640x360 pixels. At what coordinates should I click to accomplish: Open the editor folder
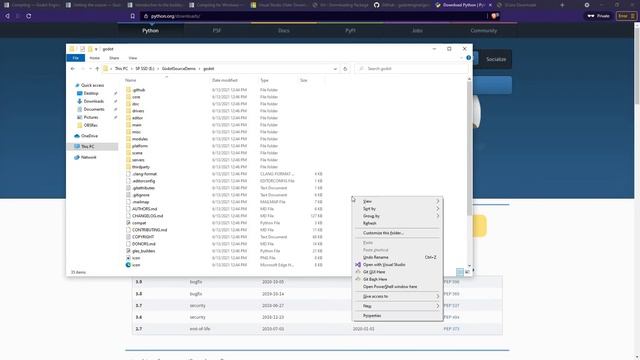pyautogui.click(x=138, y=118)
